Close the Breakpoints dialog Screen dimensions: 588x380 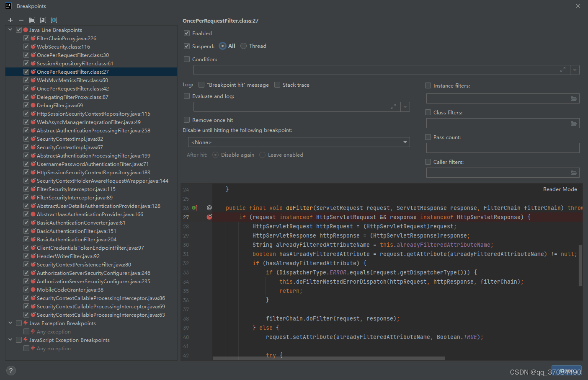coord(578,6)
